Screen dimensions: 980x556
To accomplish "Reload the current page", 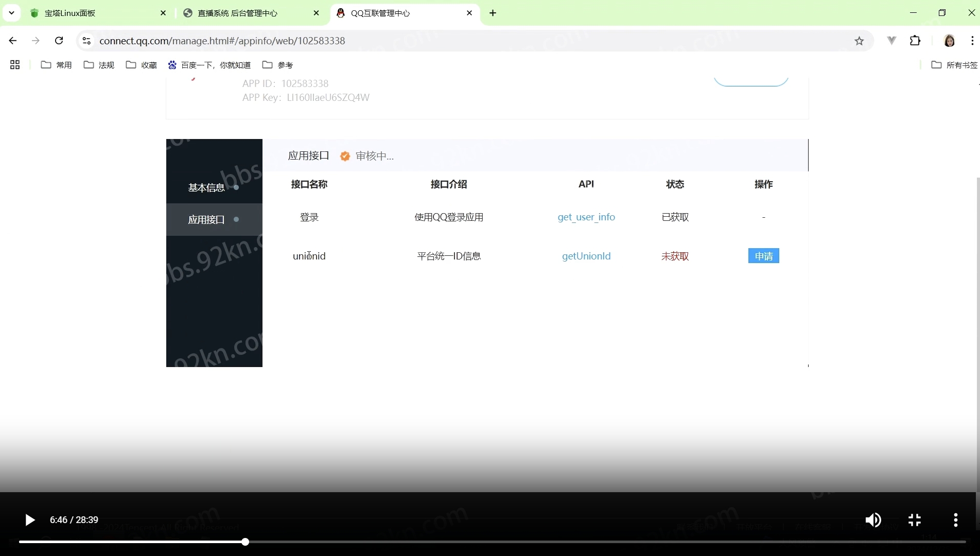I will click(59, 41).
